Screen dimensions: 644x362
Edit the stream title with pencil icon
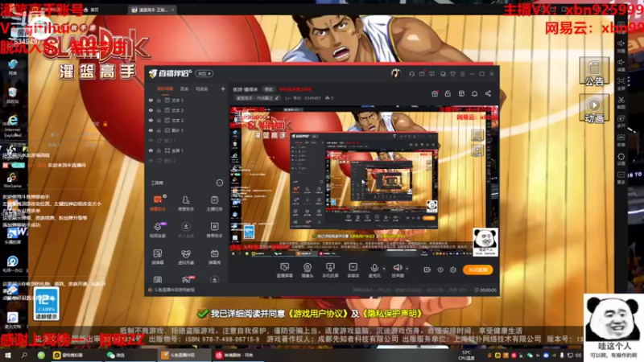click(x=277, y=98)
